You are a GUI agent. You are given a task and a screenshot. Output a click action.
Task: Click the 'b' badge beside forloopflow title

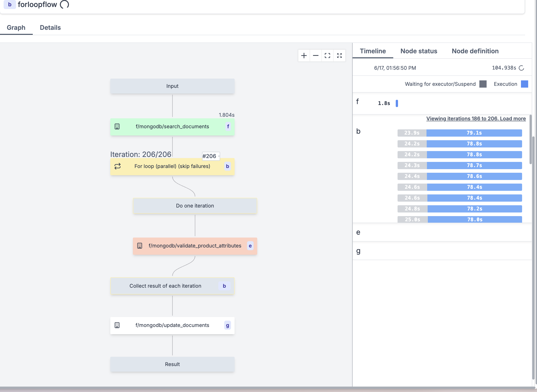[x=10, y=5]
